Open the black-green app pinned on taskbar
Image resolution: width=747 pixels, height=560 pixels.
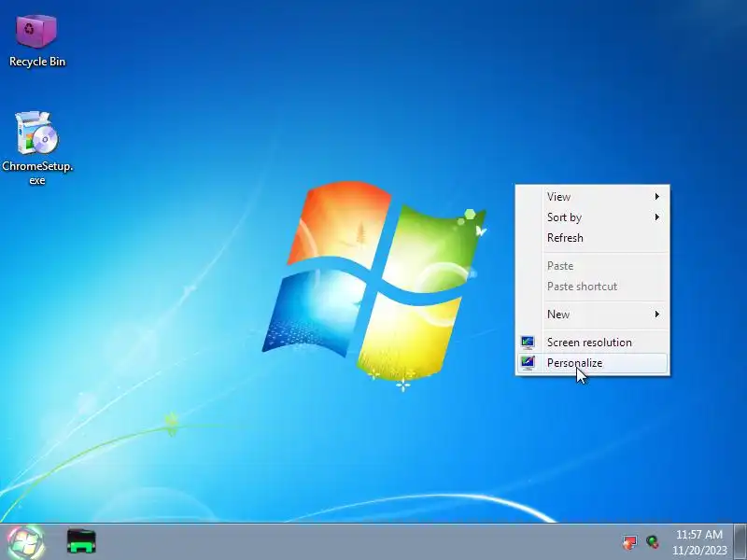pyautogui.click(x=81, y=541)
